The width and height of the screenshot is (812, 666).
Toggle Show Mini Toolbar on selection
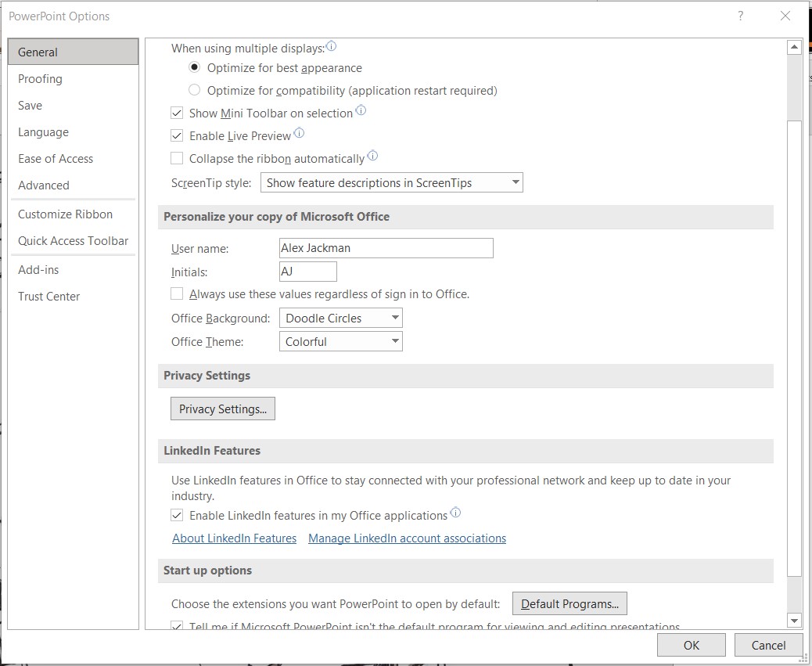click(177, 113)
